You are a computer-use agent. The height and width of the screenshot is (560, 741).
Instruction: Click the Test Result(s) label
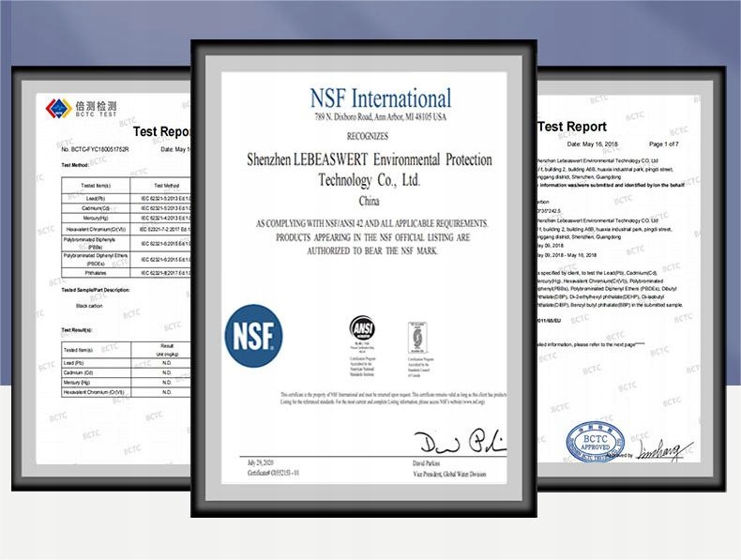pos(77,330)
